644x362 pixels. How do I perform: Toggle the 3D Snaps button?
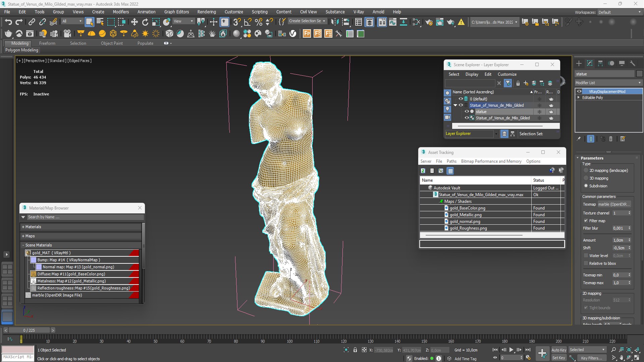[x=237, y=22]
